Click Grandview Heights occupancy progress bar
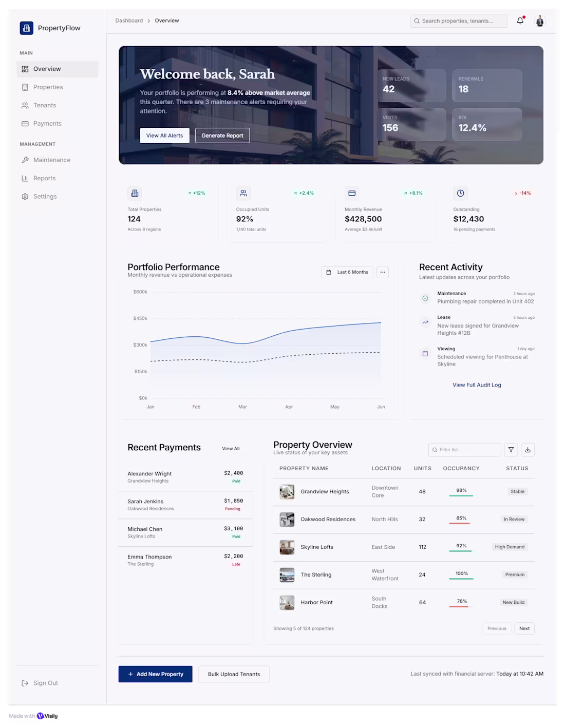 tap(461, 495)
